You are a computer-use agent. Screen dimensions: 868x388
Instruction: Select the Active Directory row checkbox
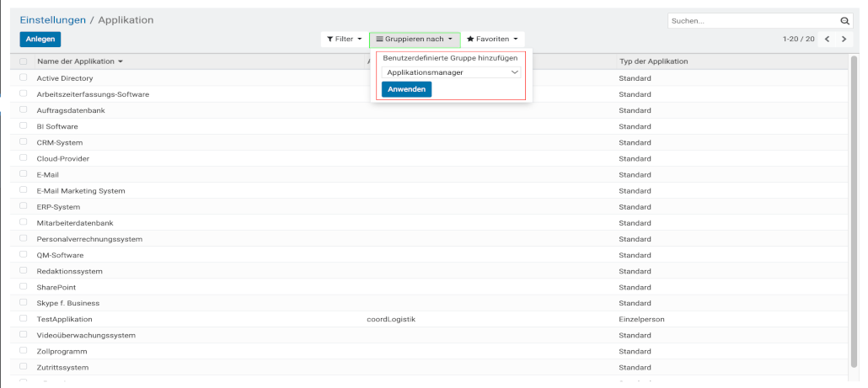(x=24, y=78)
